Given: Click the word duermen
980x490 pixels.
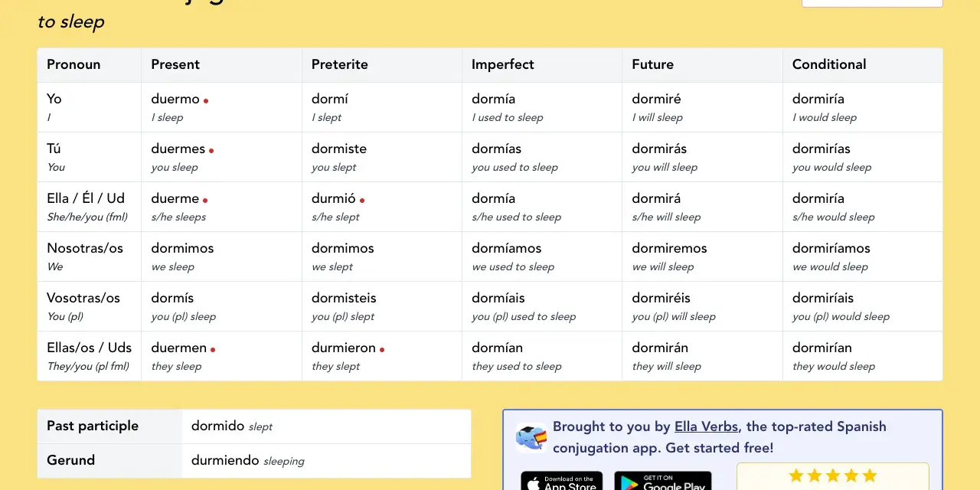Looking at the screenshot, I should coord(179,348).
